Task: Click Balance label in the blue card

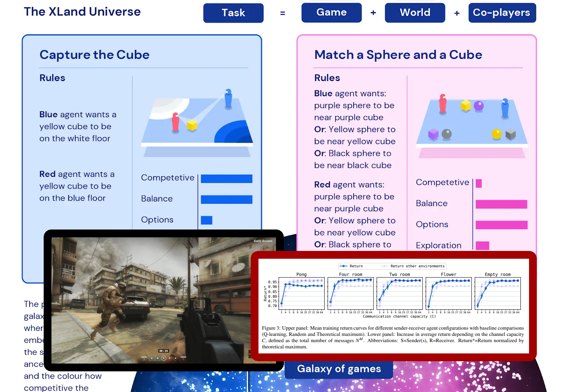Action: pos(157,199)
